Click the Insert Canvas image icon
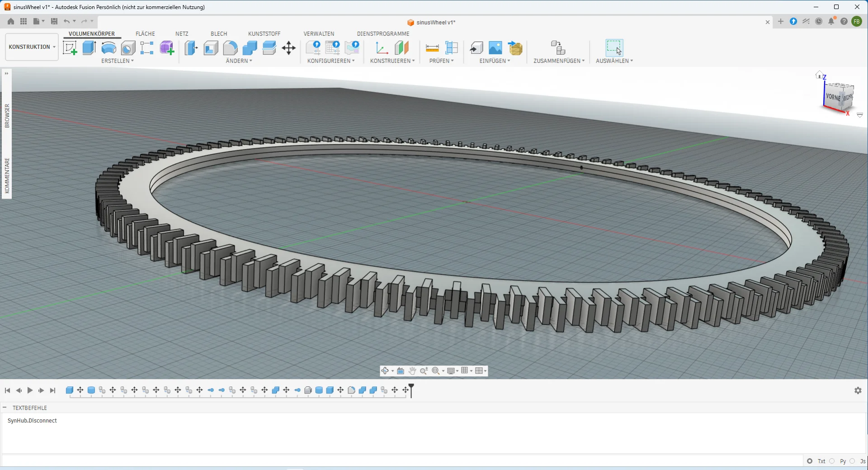Screen dimensions: 868x470 495,48
